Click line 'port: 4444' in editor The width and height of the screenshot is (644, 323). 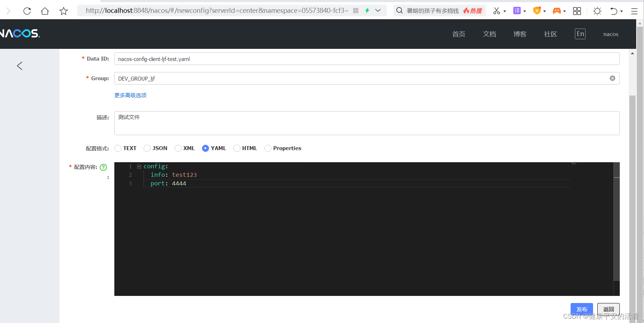[168, 183]
